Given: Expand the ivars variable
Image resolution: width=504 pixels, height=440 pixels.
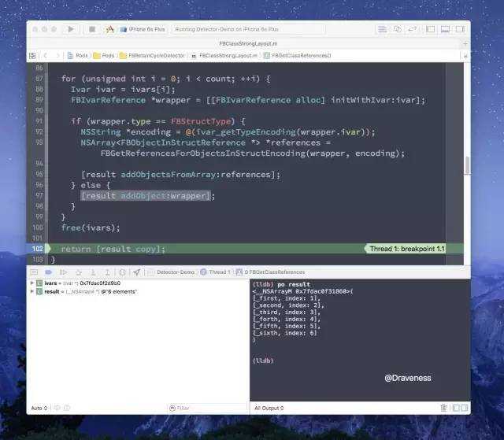Looking at the screenshot, I should coord(31,283).
